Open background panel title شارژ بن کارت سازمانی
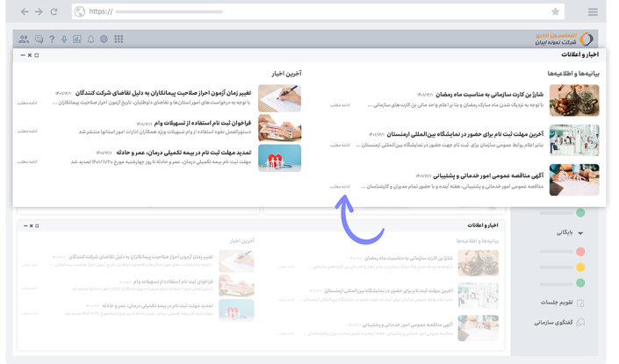 [x=408, y=258]
